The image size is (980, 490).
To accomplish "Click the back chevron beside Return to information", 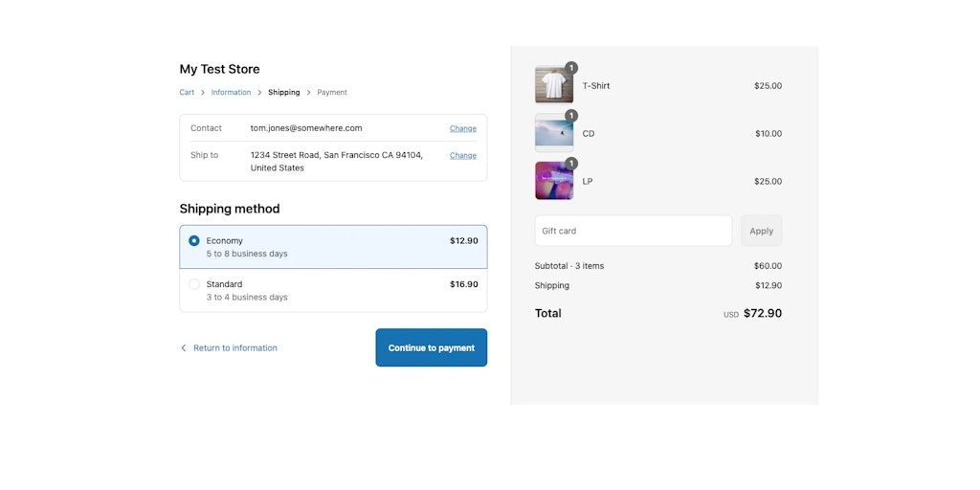I will (x=184, y=348).
